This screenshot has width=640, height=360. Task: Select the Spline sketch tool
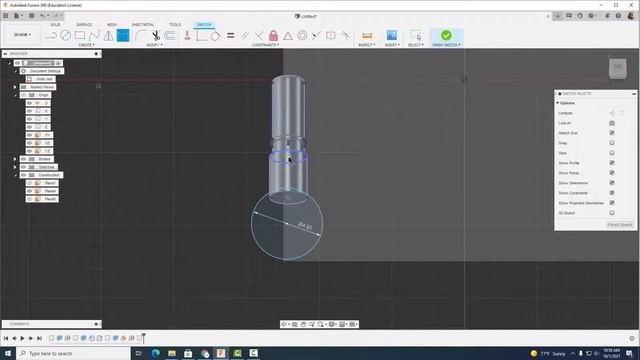click(94, 36)
